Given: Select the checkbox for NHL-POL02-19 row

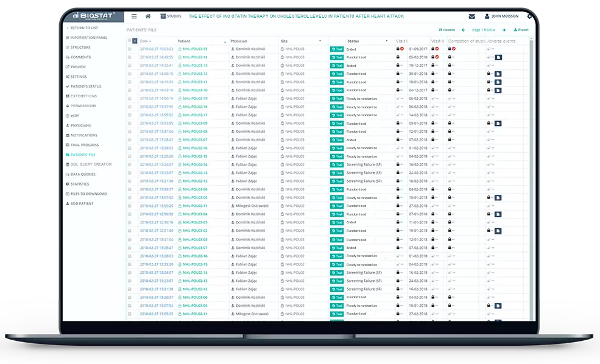Looking at the screenshot, I should pos(130,99).
